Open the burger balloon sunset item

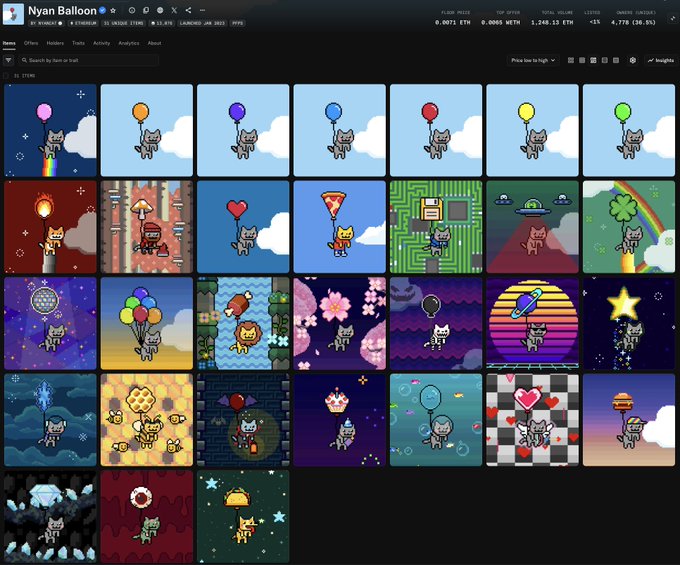click(x=629, y=420)
